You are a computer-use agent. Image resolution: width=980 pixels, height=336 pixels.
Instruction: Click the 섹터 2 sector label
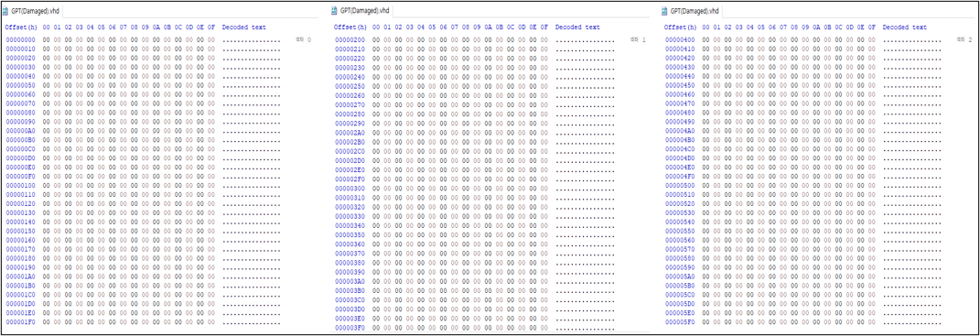964,40
